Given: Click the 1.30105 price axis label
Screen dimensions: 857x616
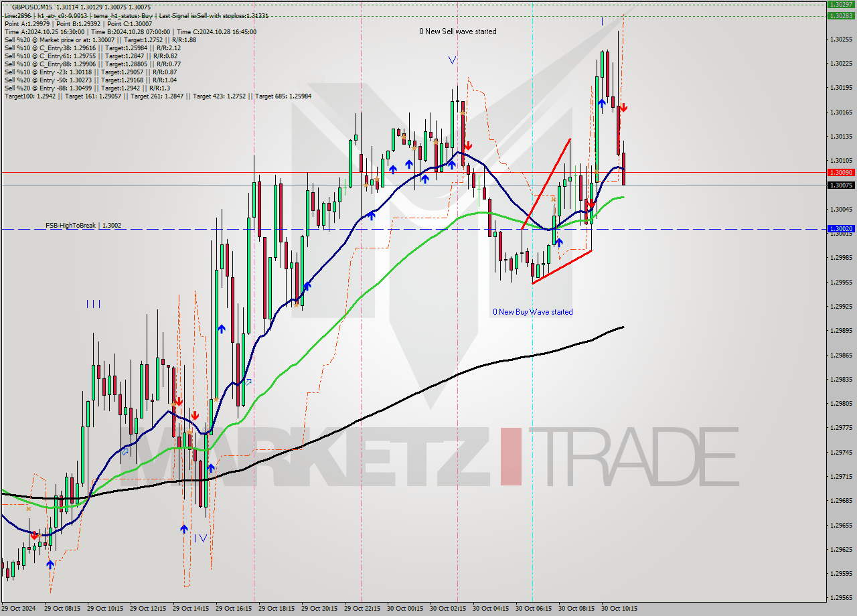Looking at the screenshot, I should coord(841,161).
